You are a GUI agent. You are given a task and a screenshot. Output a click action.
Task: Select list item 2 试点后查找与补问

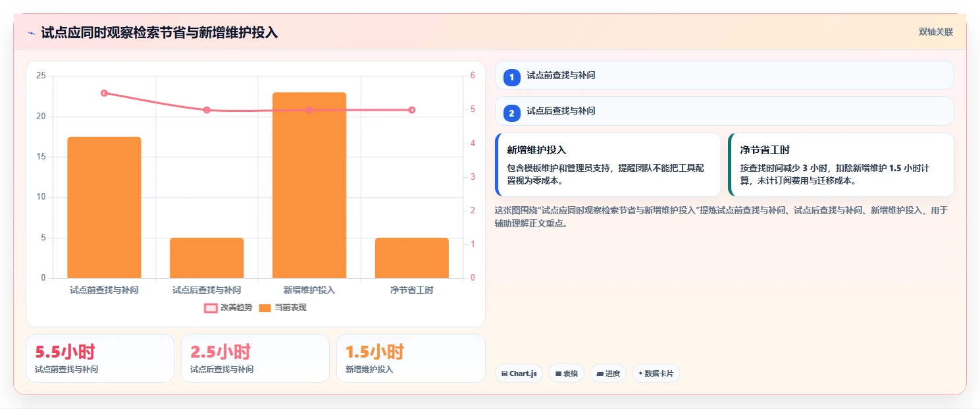pyautogui.click(x=724, y=111)
